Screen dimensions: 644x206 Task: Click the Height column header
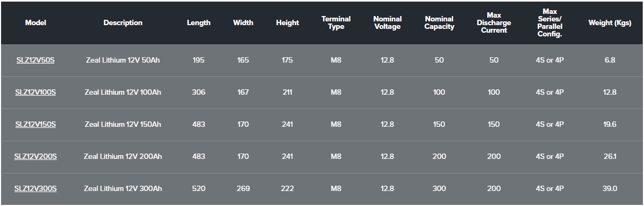pos(287,23)
